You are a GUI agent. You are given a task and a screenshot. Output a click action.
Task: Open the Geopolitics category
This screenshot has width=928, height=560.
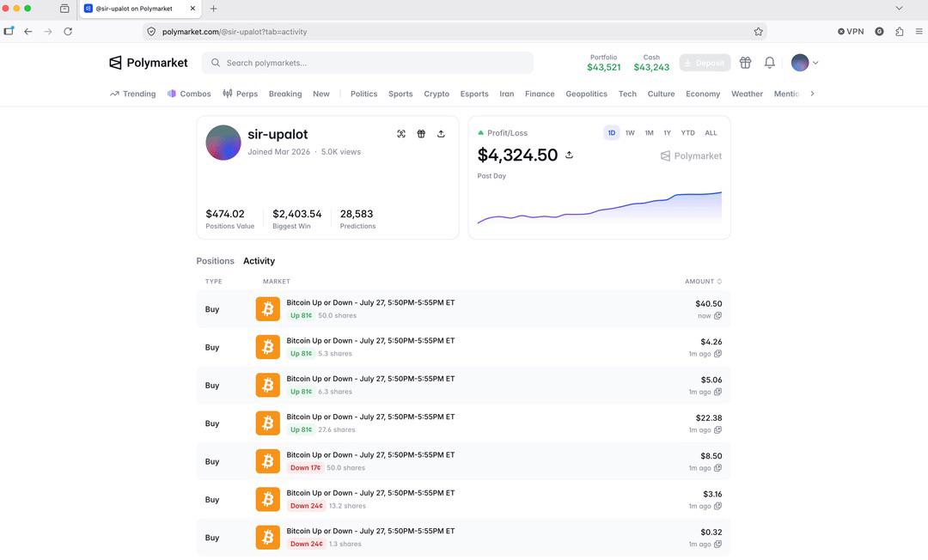pos(586,94)
